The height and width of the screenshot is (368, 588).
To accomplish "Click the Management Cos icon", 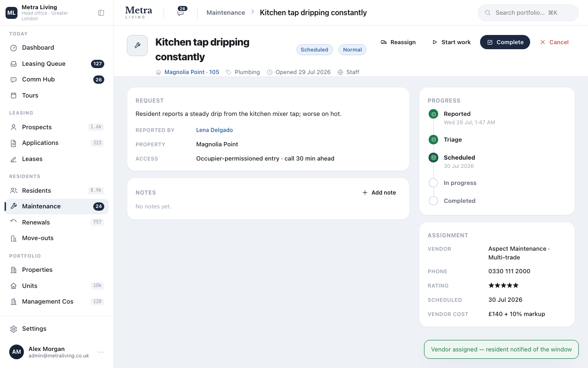I will point(13,302).
